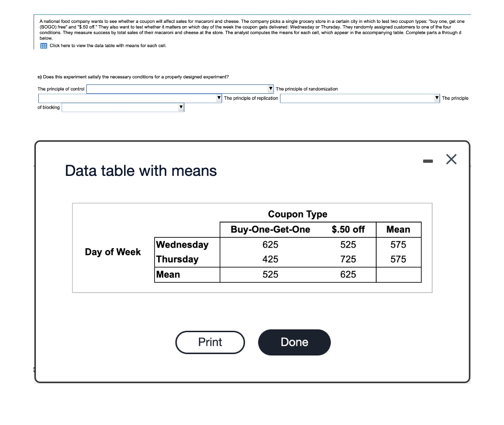Click the $.50 off column header

[x=348, y=230]
